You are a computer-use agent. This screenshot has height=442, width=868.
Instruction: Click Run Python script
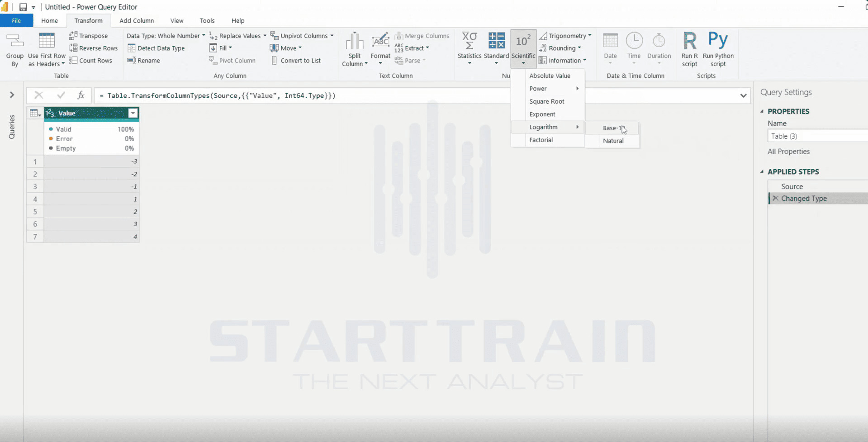(x=718, y=50)
